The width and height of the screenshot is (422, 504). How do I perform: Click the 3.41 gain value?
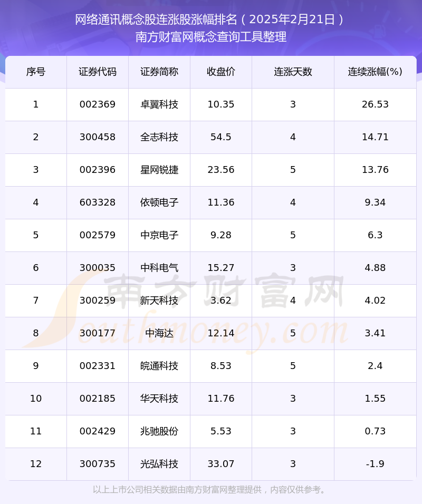click(x=375, y=333)
